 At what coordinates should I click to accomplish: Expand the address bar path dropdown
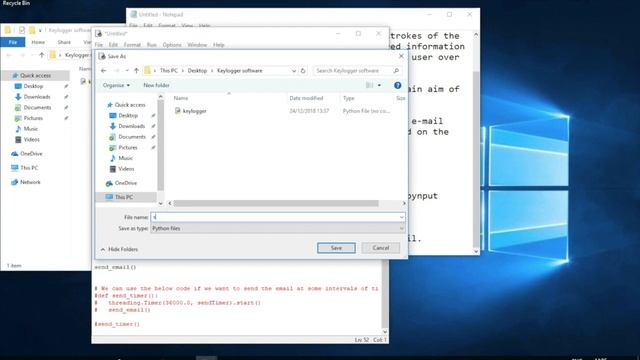(293, 71)
